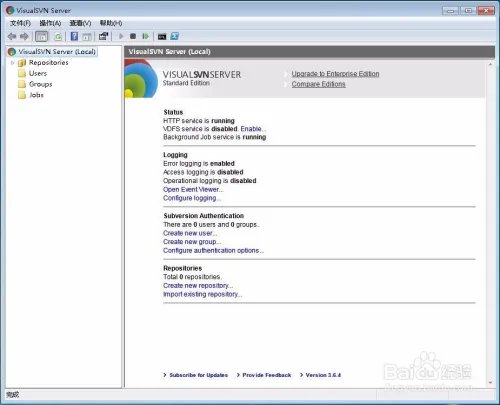Click the Start service play icon

[121, 36]
